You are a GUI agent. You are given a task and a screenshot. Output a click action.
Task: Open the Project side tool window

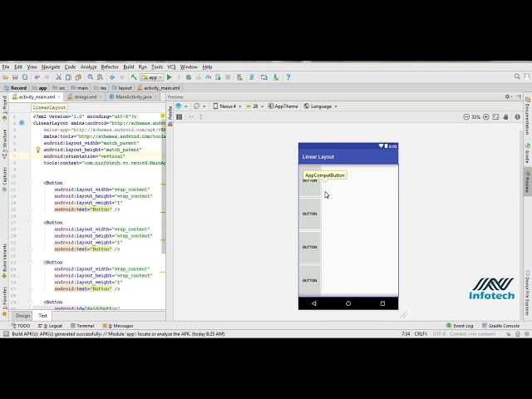click(4, 107)
